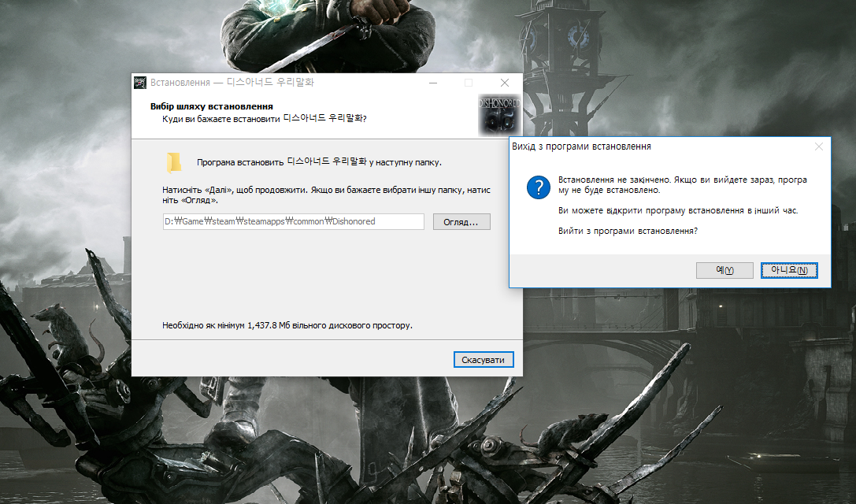Click the instruction text starting Натисніть «Далі»
Viewport: 856px width, 504px height.
(326, 195)
